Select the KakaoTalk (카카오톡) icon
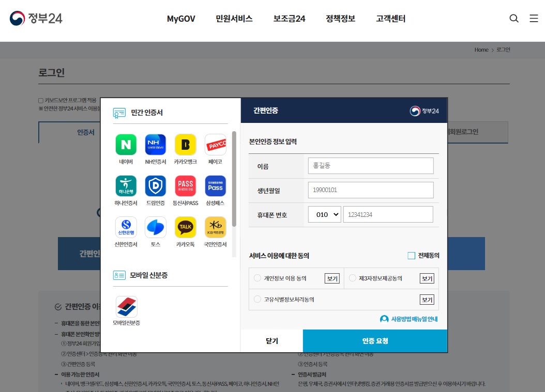 (185, 227)
